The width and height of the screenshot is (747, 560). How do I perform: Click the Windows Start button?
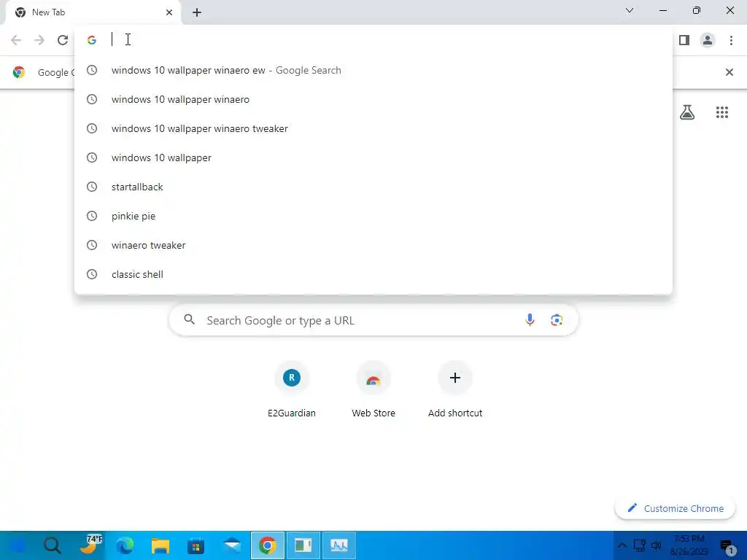pyautogui.click(x=17, y=545)
